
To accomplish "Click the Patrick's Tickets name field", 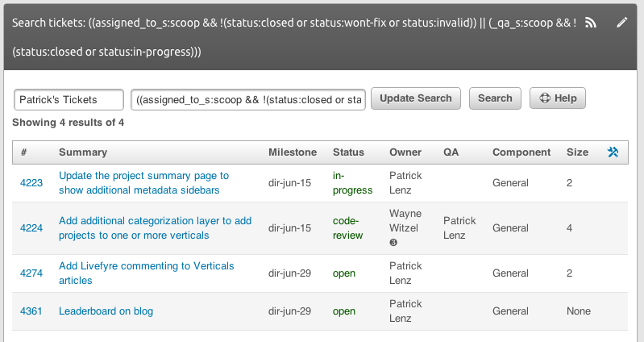I will coord(69,99).
